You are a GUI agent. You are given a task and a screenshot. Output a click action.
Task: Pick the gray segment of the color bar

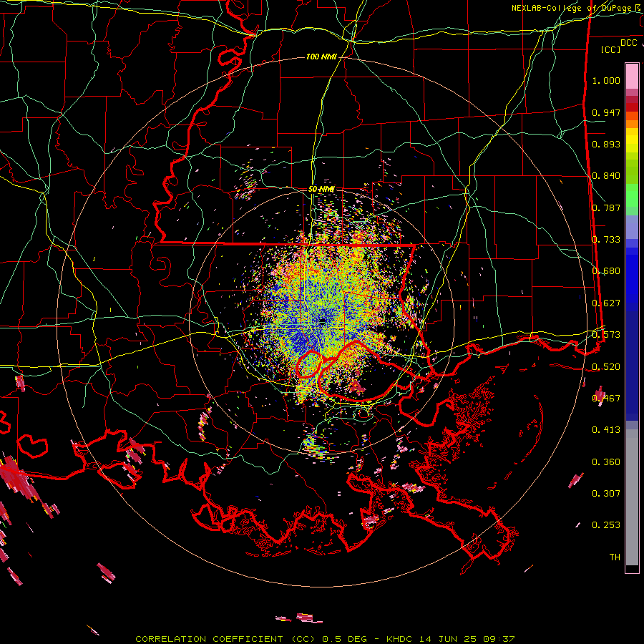click(x=632, y=497)
